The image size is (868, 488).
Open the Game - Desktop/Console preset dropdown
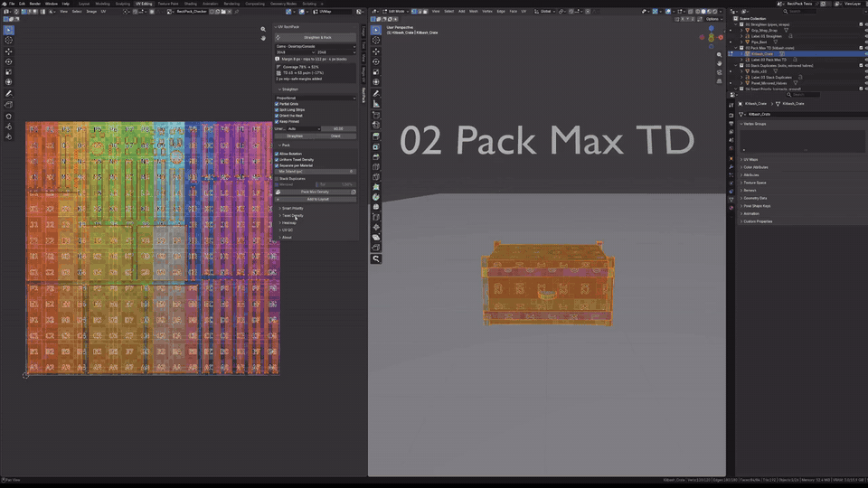click(316, 46)
